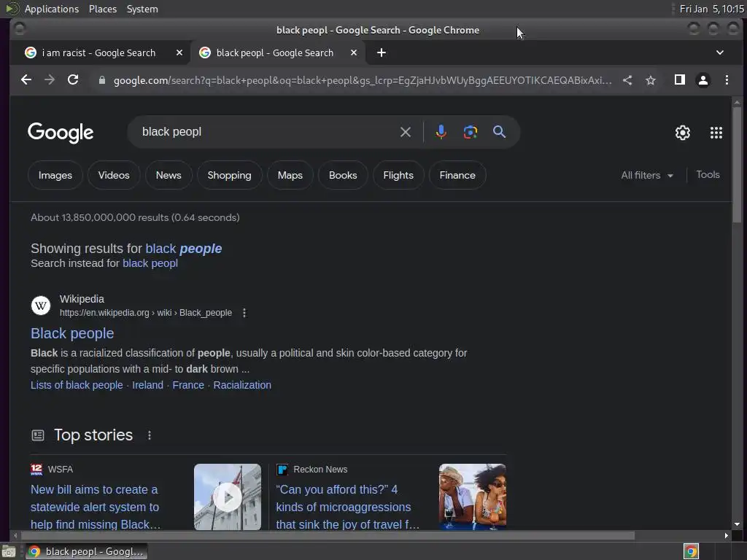Open the France sublink
The image size is (747, 560).
pos(188,385)
